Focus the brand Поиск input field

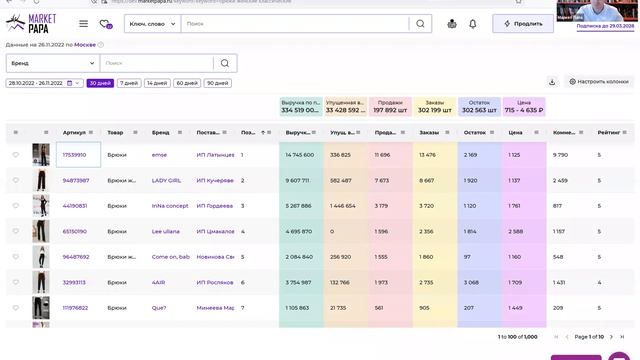[x=157, y=63]
